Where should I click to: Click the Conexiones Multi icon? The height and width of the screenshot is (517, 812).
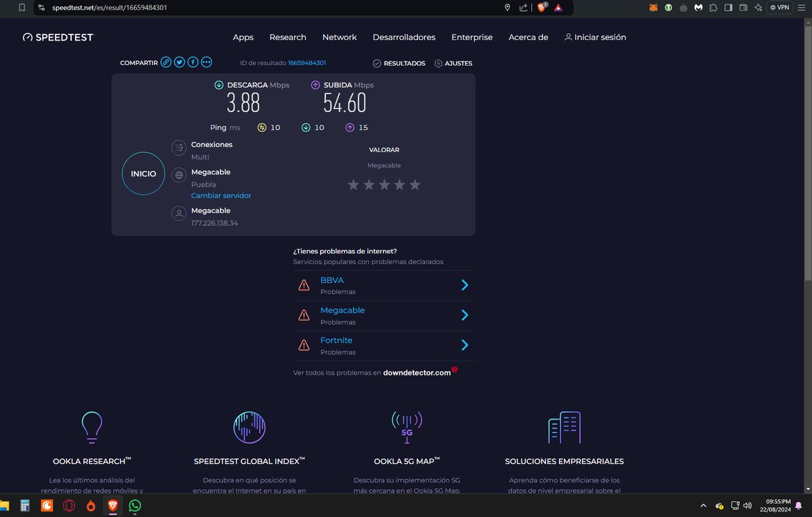pos(179,148)
